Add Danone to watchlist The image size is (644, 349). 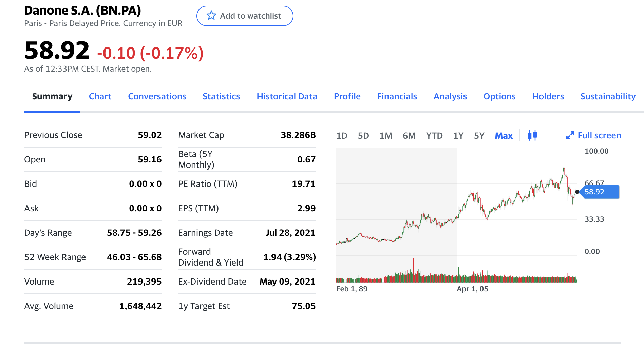(x=245, y=16)
